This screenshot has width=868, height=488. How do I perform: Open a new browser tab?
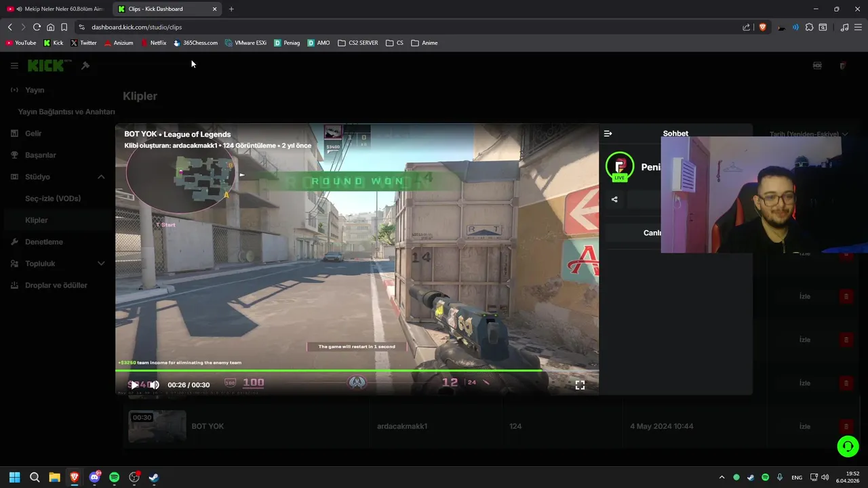231,9
